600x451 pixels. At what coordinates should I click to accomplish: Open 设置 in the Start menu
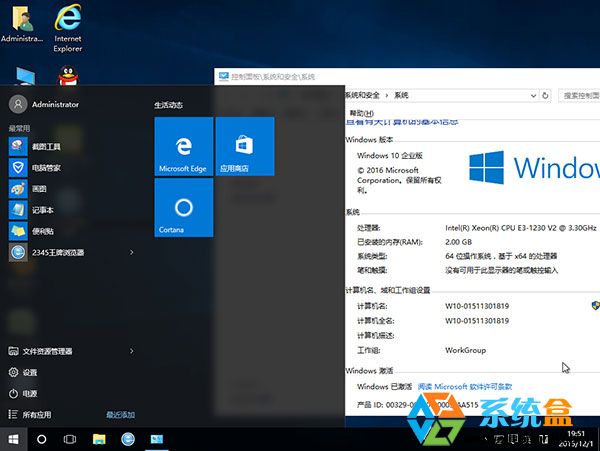click(x=23, y=372)
